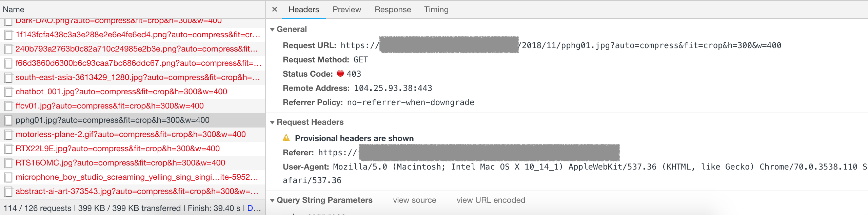Click the abstract-ai-art-373543.jpg file icon
The width and height of the screenshot is (868, 215).
[8, 192]
